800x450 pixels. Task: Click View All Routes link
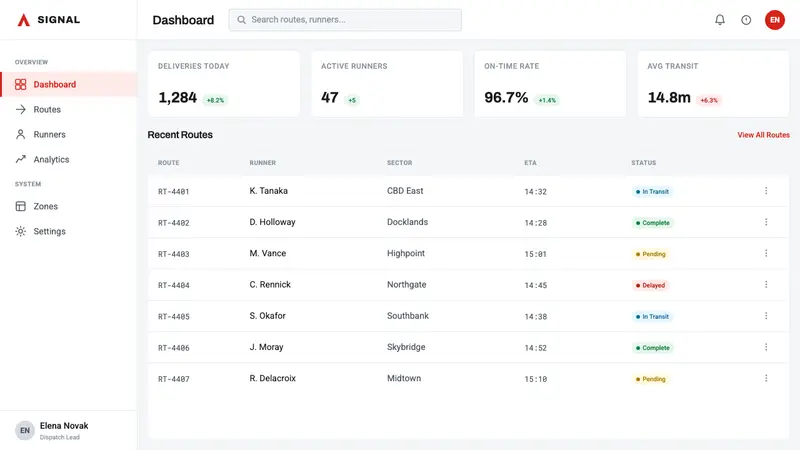(x=763, y=135)
